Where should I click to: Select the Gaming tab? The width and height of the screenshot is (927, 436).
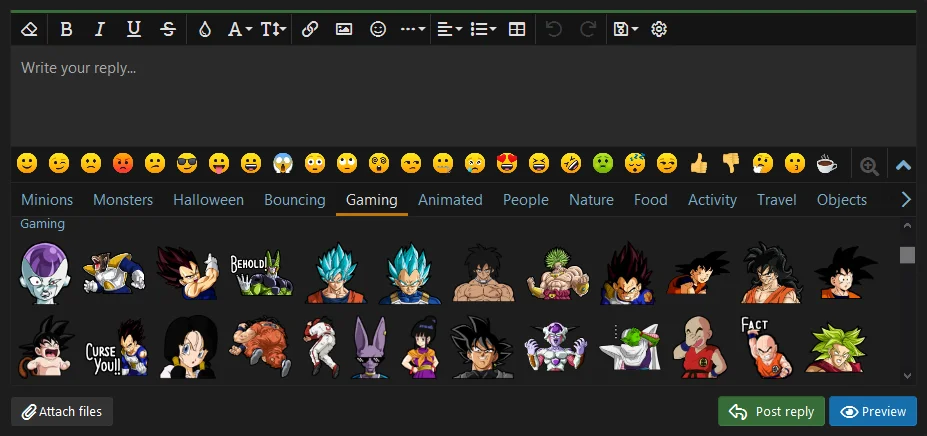[x=371, y=200]
